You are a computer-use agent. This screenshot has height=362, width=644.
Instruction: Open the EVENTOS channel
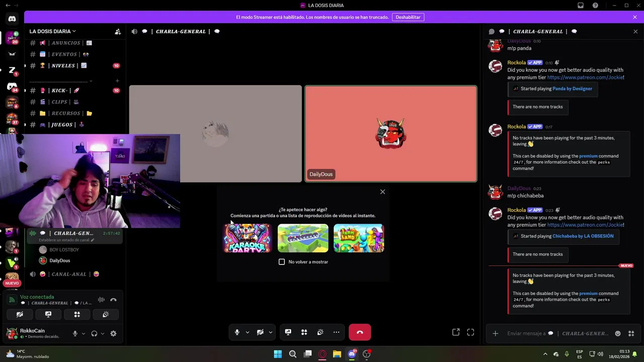click(x=74, y=54)
